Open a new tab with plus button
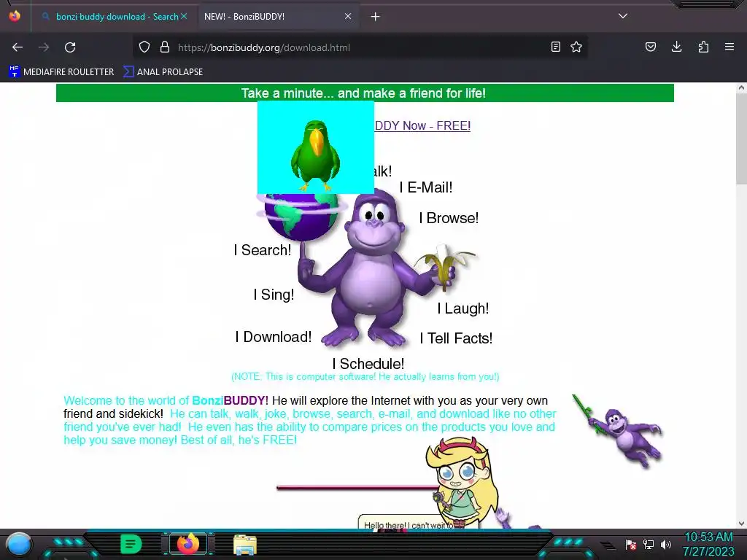The image size is (747, 560). pyautogui.click(x=376, y=17)
